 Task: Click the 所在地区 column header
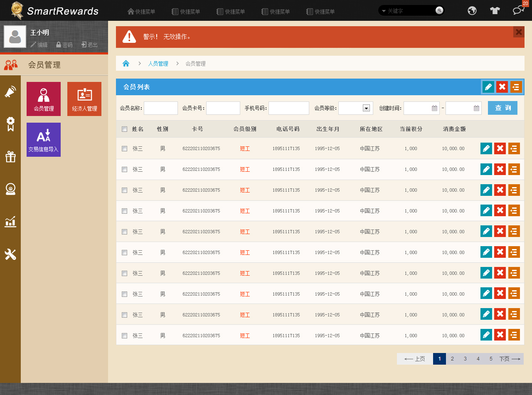371,129
